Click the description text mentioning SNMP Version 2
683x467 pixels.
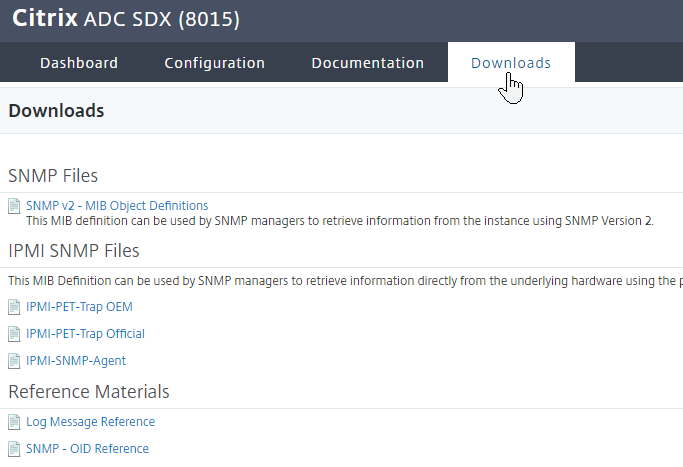pyautogui.click(x=340, y=221)
